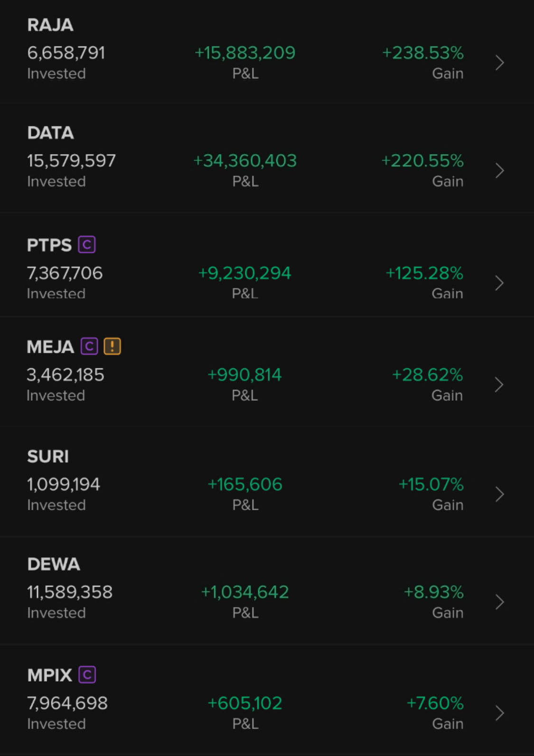This screenshot has height=756, width=534.
Task: Tap the DEWA ticker label
Action: click(54, 564)
